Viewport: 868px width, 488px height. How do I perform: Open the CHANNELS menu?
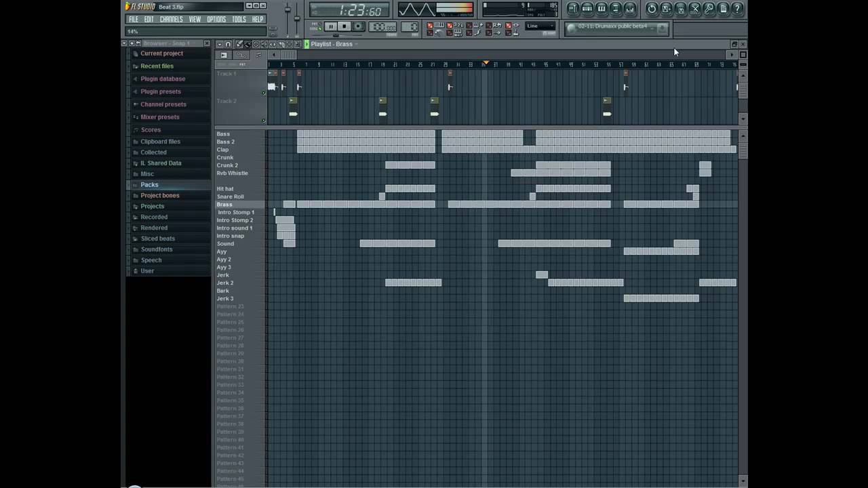[x=171, y=20]
